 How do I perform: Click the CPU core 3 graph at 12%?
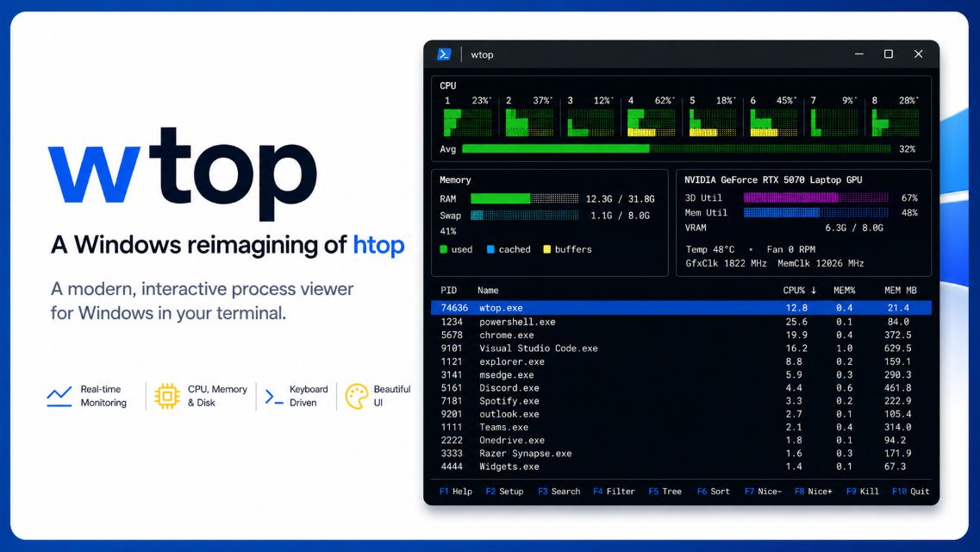point(590,122)
